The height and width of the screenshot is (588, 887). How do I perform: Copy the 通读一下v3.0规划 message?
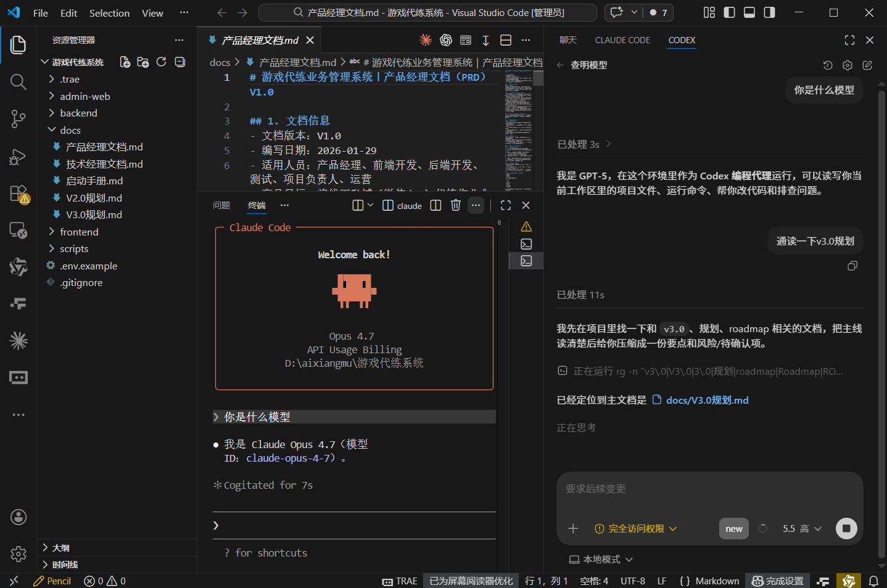tap(852, 266)
